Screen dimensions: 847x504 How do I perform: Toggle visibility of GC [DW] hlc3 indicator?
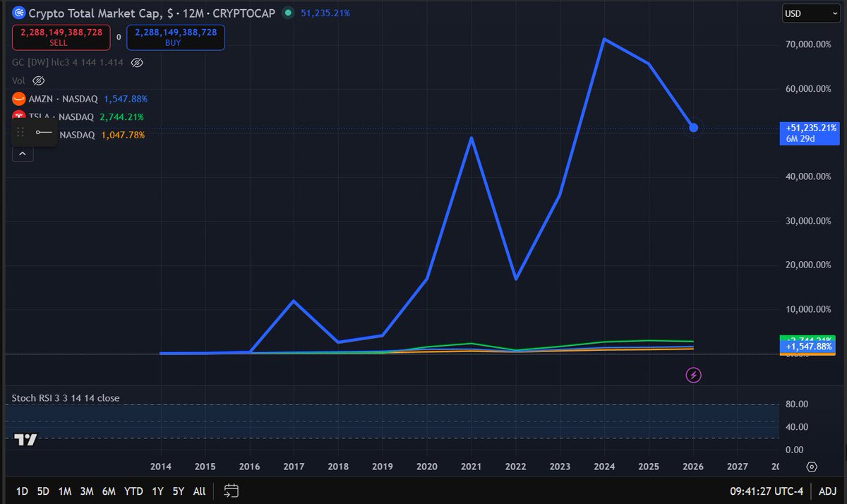pos(137,62)
